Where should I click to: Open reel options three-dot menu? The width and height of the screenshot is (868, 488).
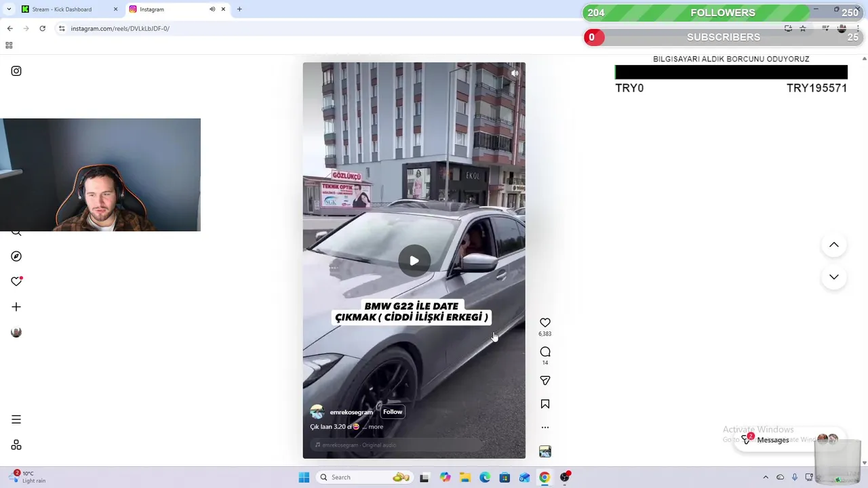pos(545,428)
